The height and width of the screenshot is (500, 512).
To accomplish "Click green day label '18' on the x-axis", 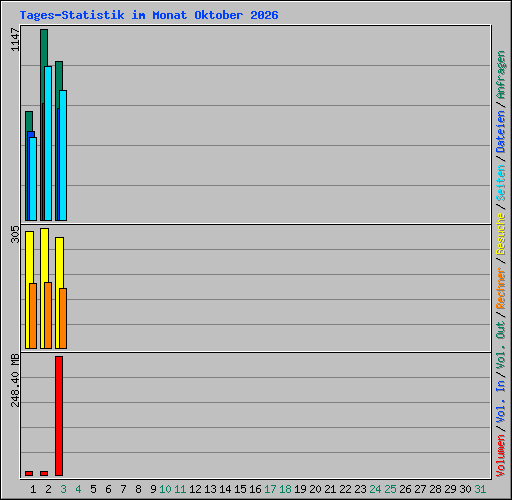I will 285,489.
